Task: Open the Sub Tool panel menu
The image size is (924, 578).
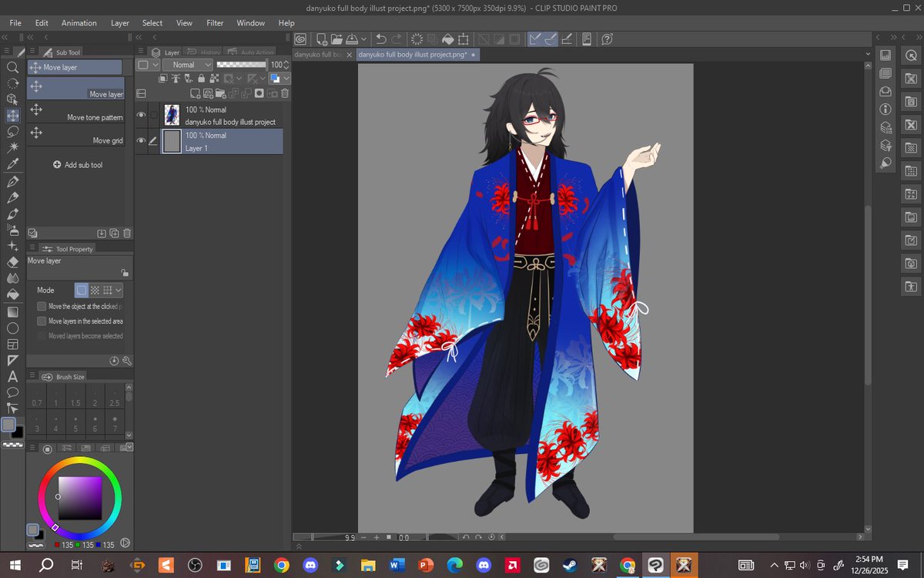Action: click(x=32, y=52)
